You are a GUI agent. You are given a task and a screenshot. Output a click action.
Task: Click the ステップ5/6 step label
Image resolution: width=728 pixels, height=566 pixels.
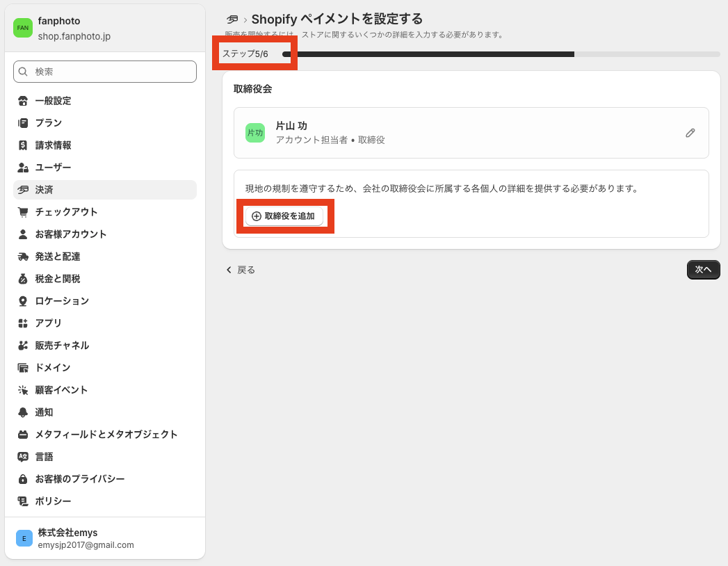point(245,54)
